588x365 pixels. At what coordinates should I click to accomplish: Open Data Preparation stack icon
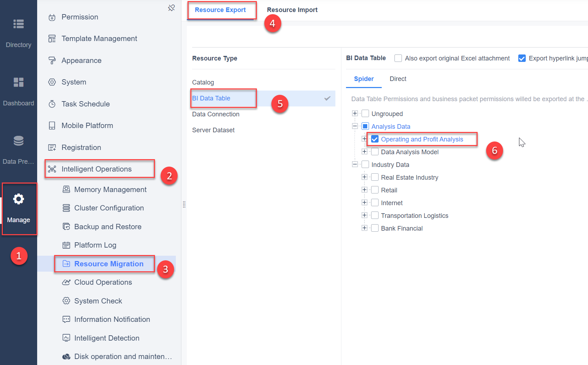click(x=18, y=141)
